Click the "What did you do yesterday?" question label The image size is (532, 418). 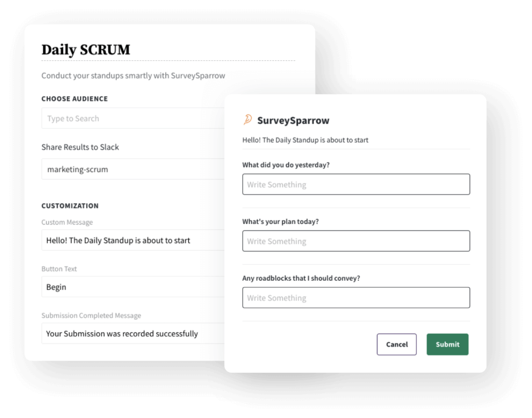(286, 165)
